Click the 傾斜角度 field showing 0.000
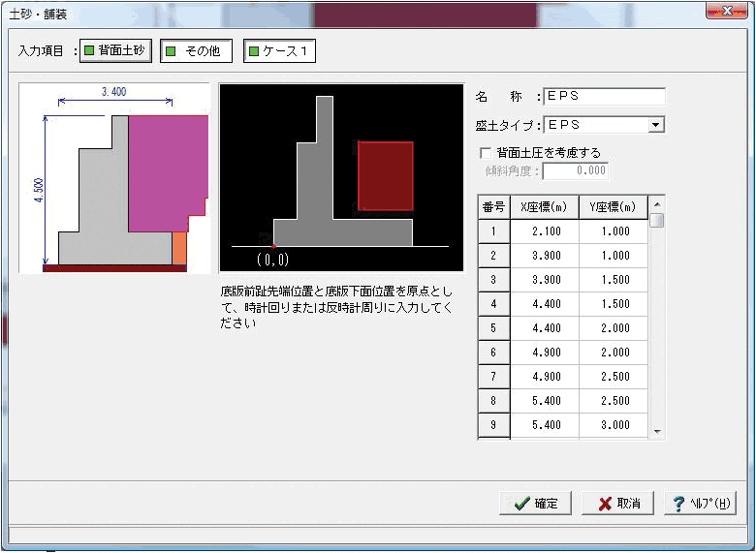 coord(576,170)
